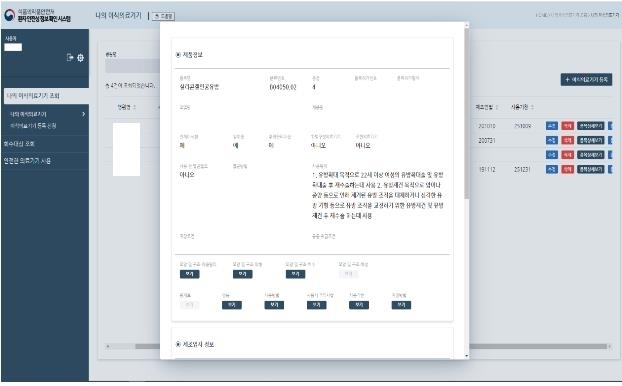Sort by 제조연월 column arrow icon
The height and width of the screenshot is (386, 622).
pyautogui.click(x=497, y=107)
